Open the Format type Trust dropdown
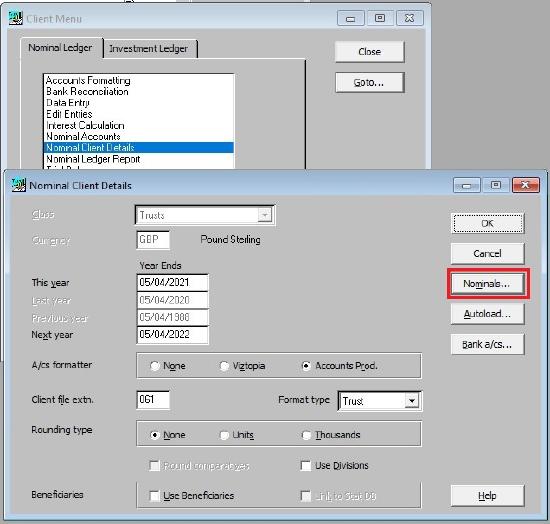The height and width of the screenshot is (524, 550). pos(412,401)
